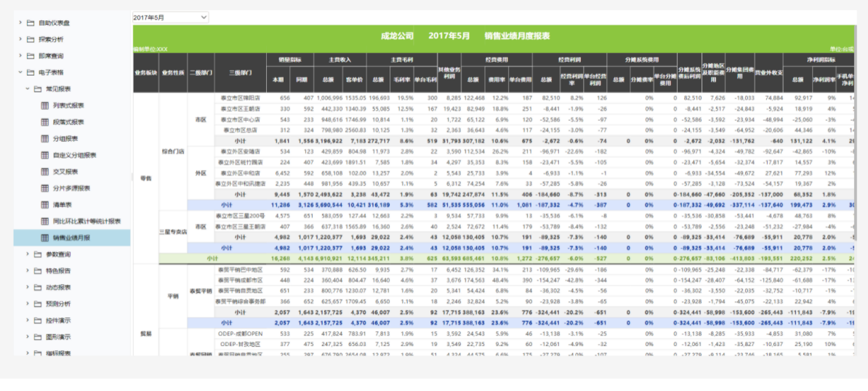
Task: Select the 销售业绩月报 tree item label
Action: tap(72, 238)
